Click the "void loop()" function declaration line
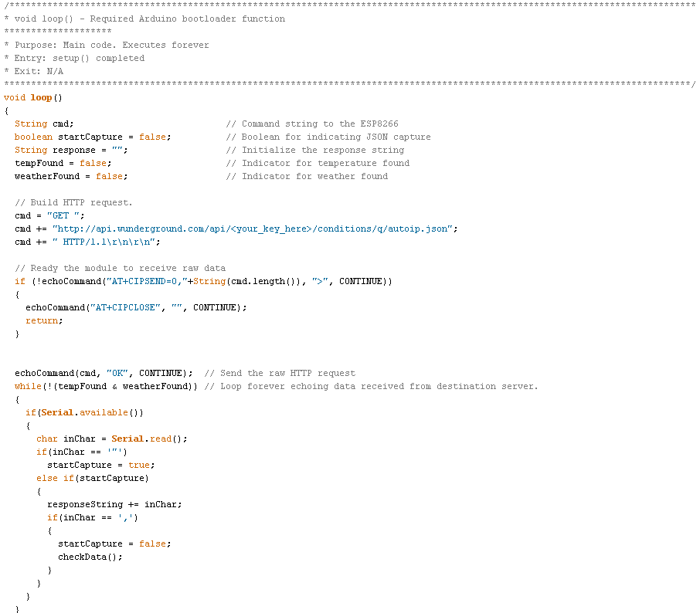Viewport: 700px width, 613px height. coord(33,98)
